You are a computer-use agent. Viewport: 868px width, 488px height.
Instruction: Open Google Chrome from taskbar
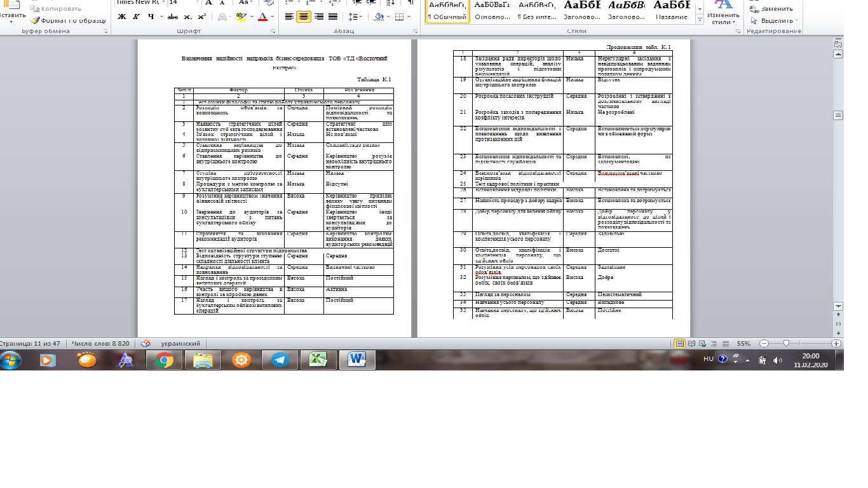pyautogui.click(x=164, y=360)
